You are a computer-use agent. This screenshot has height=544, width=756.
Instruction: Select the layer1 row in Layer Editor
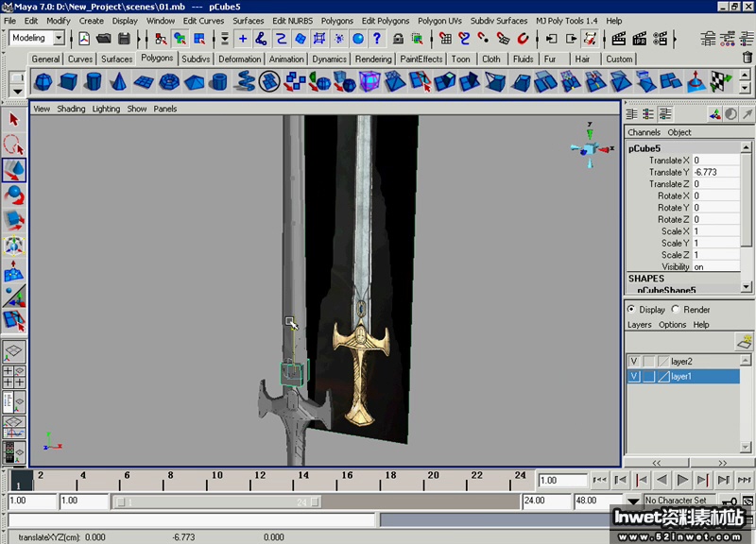tap(683, 376)
